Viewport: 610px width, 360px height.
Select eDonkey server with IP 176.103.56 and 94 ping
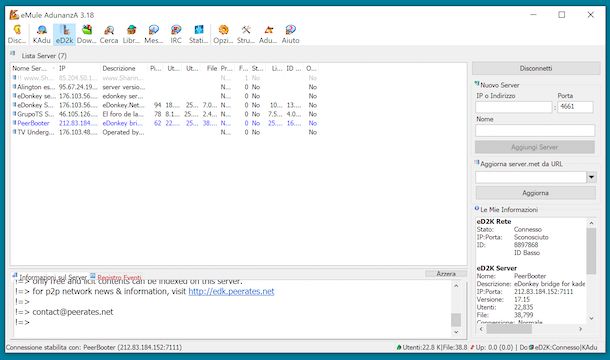[165, 105]
